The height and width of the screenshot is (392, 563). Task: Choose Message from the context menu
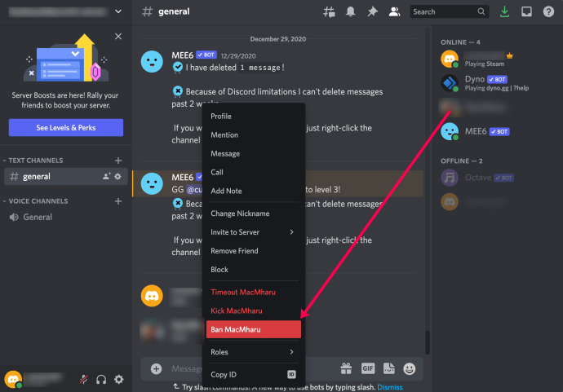click(254, 153)
